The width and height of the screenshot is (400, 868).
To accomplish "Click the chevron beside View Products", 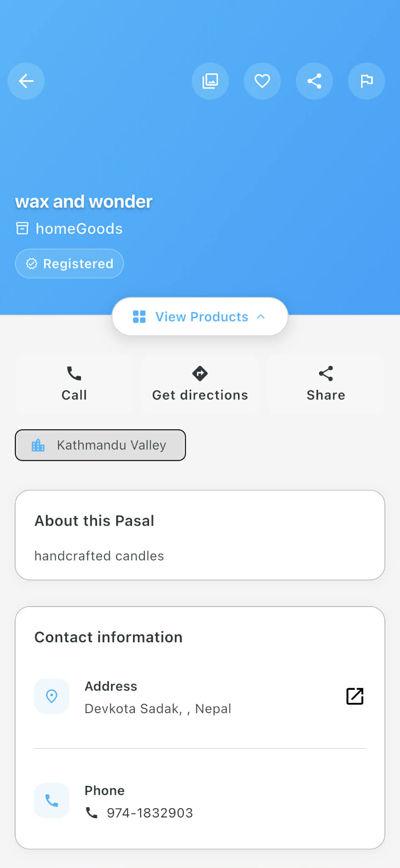I will click(x=261, y=317).
